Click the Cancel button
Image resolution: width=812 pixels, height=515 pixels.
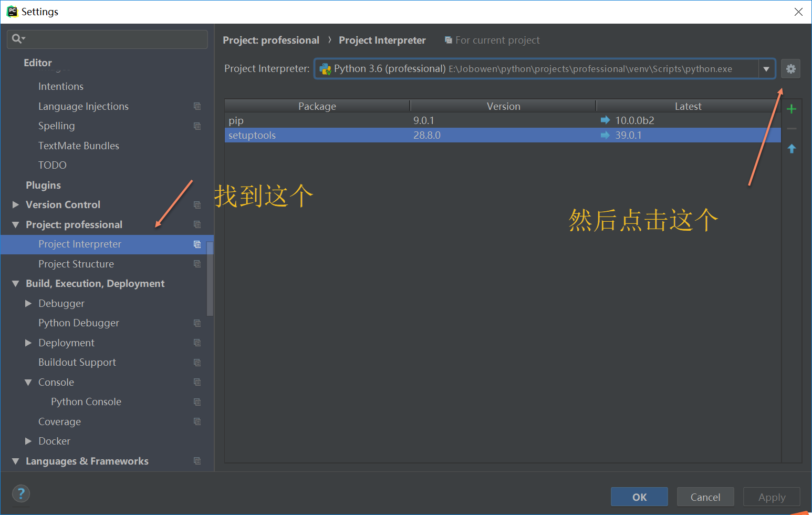(705, 497)
